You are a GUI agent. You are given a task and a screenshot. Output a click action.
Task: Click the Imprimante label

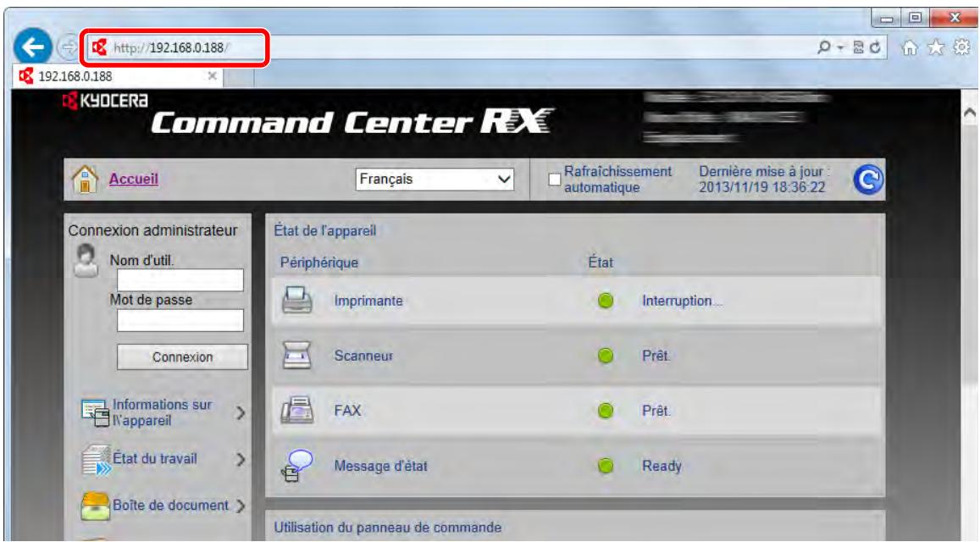click(x=368, y=301)
